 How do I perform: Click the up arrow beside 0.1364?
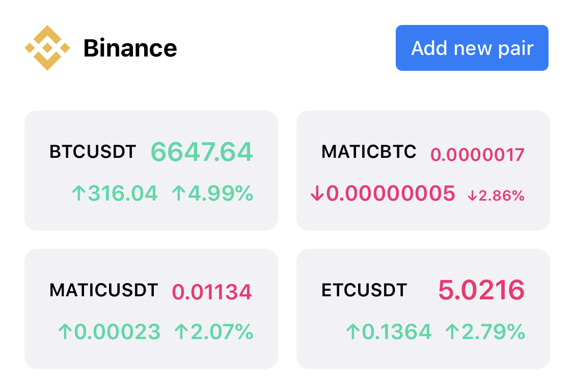click(x=353, y=332)
